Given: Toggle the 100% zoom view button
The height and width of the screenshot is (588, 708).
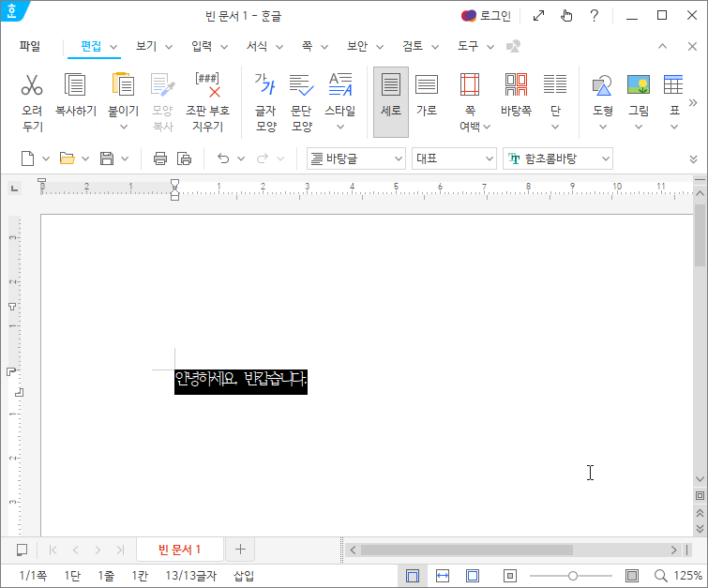Looking at the screenshot, I should pyautogui.click(x=510, y=576).
